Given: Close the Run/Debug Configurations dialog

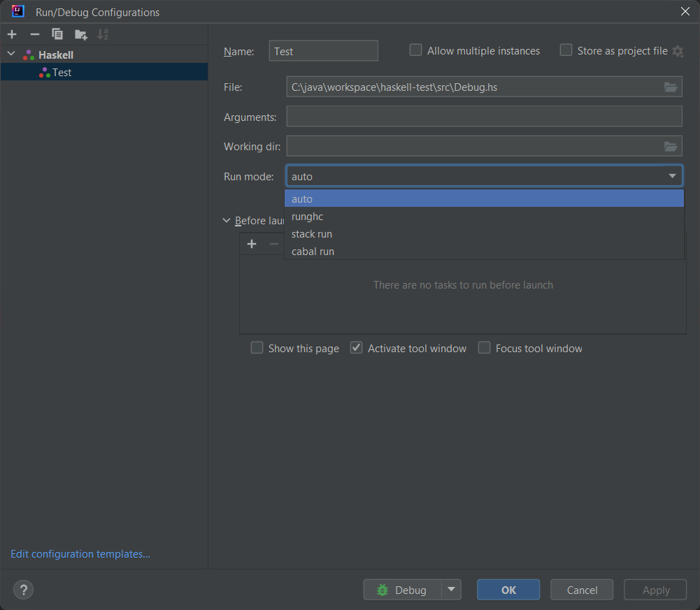Looking at the screenshot, I should pyautogui.click(x=685, y=11).
